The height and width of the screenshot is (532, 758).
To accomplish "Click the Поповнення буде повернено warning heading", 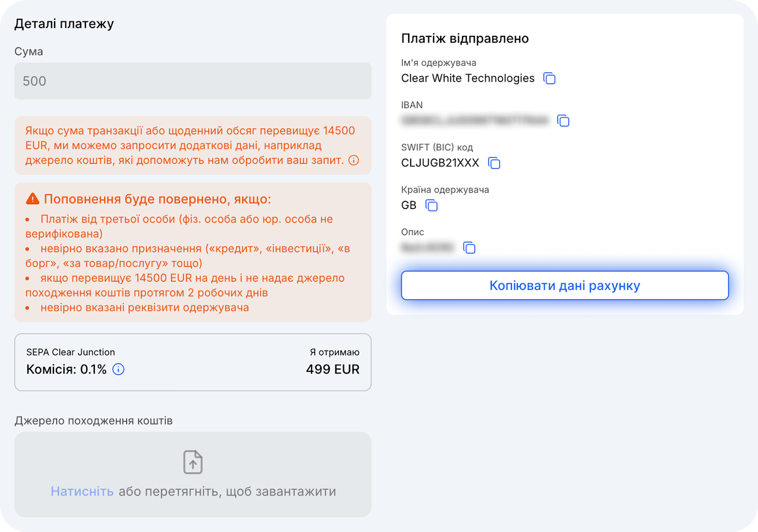I will point(157,199).
